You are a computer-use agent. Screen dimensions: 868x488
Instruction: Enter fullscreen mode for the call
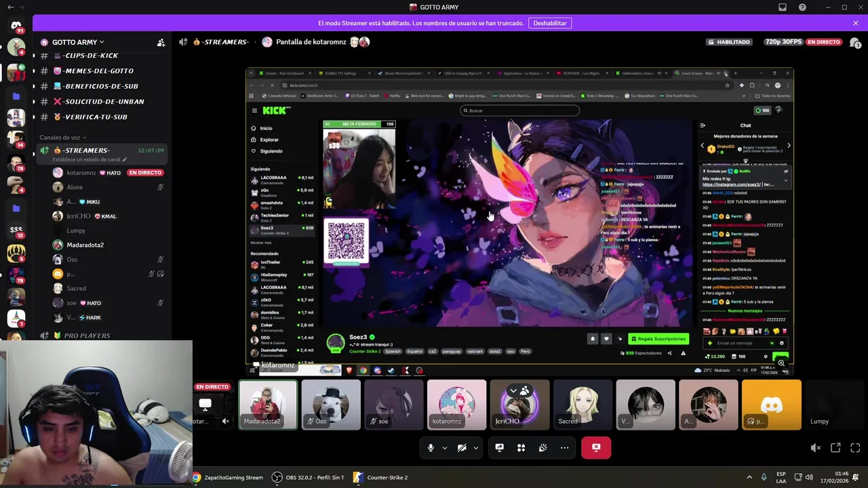(855, 447)
